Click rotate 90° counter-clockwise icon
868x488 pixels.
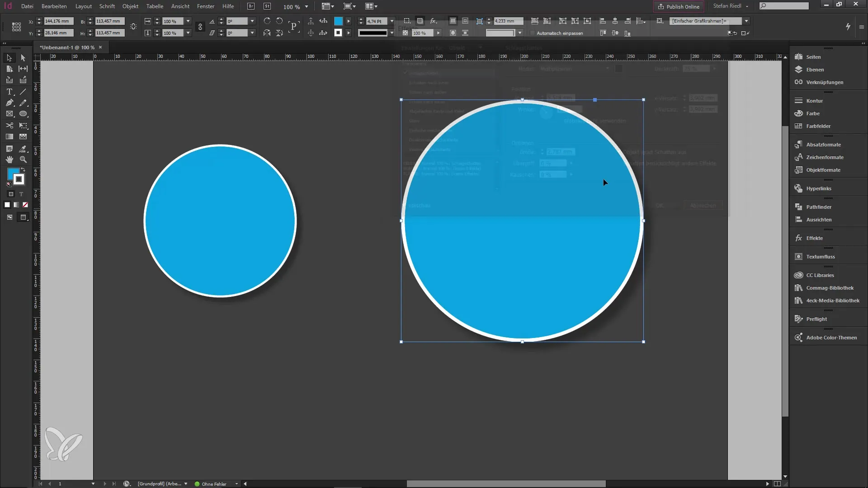click(279, 21)
